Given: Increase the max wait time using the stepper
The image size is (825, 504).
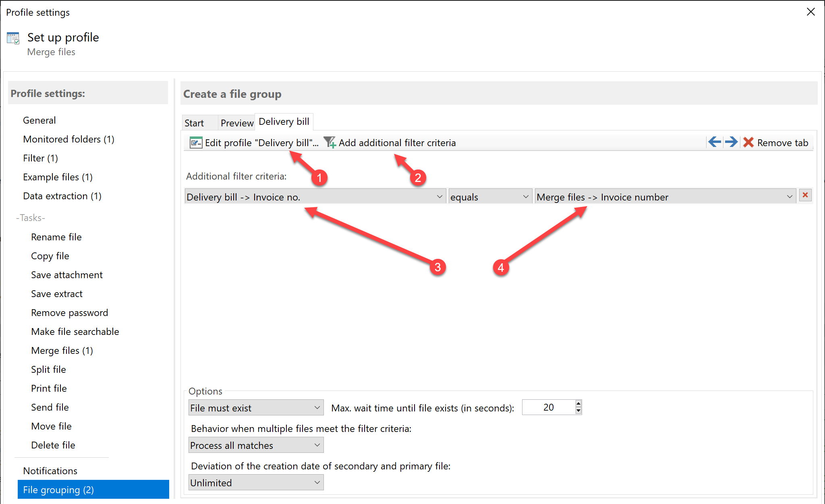Looking at the screenshot, I should [x=578, y=404].
